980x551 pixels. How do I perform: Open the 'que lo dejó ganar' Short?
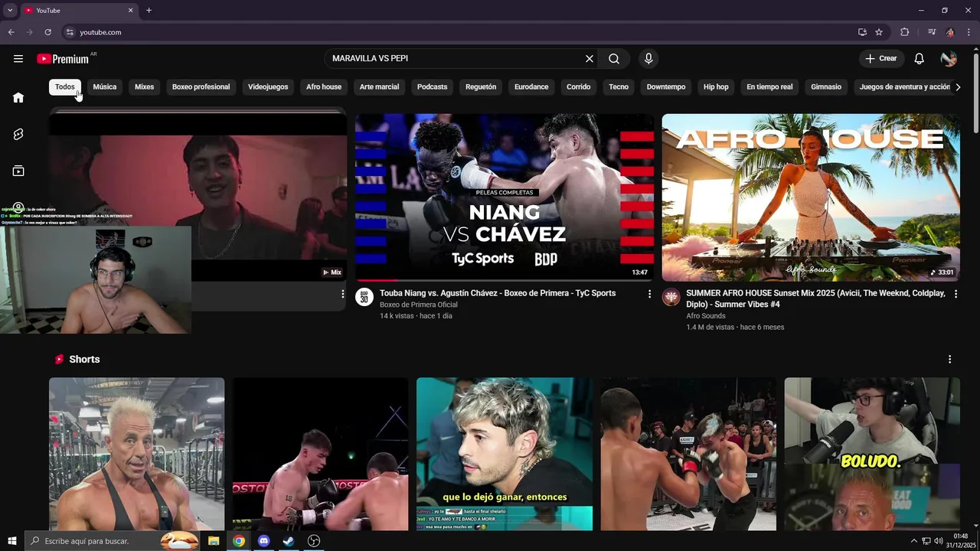(505, 454)
